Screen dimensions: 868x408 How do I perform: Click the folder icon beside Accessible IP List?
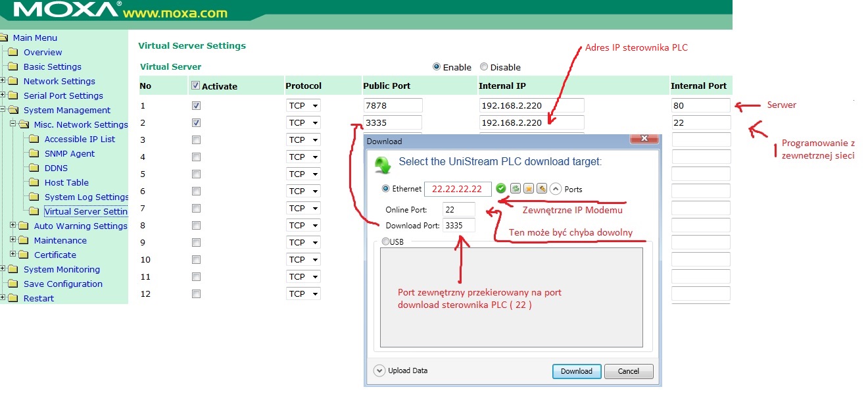point(34,139)
